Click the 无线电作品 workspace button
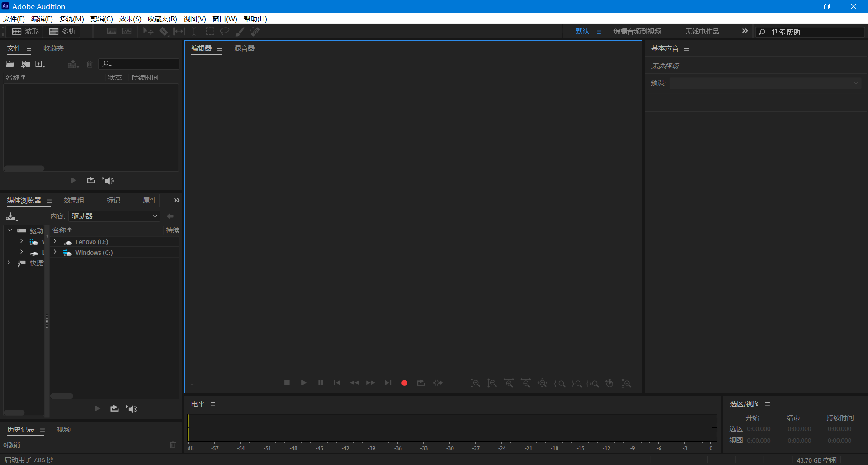Screen dimensions: 868x465 (x=701, y=31)
